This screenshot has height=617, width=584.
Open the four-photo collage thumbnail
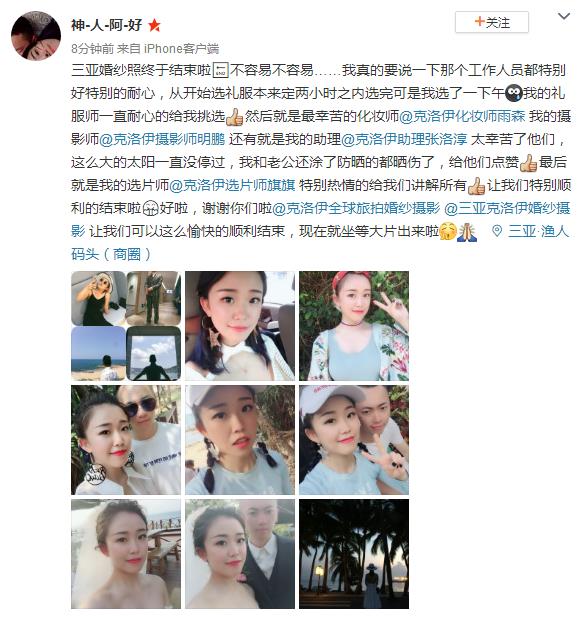[126, 326]
